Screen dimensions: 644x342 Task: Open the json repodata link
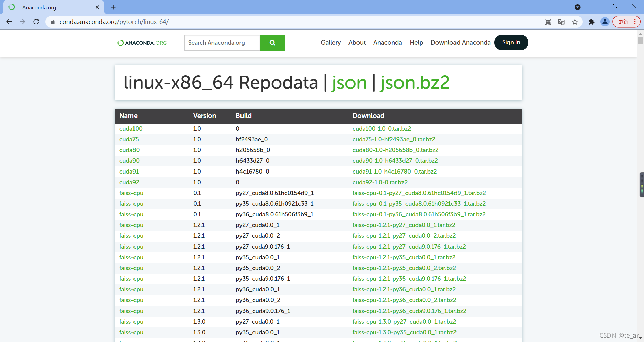coord(349,83)
